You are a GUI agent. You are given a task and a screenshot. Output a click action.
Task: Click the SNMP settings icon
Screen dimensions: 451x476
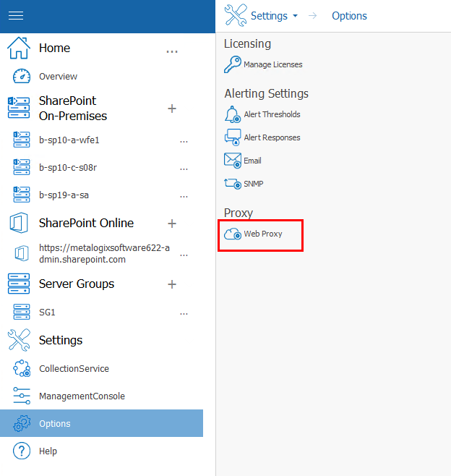233,184
